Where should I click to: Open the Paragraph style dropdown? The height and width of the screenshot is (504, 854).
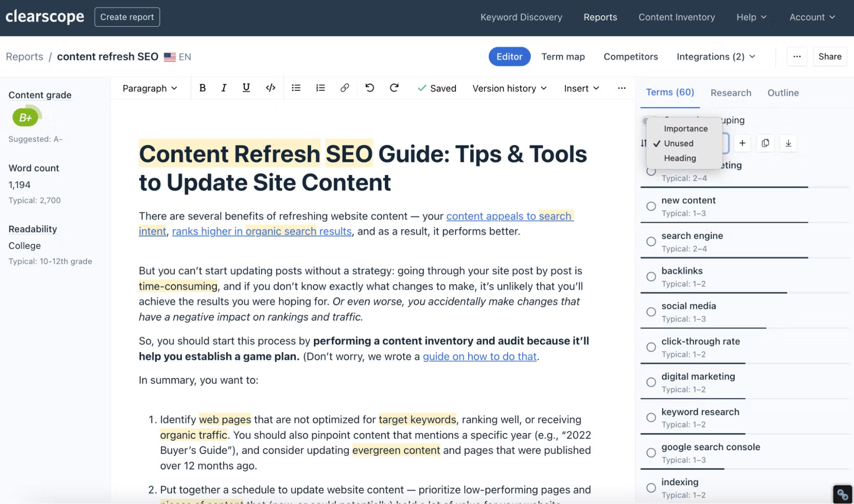pos(149,88)
